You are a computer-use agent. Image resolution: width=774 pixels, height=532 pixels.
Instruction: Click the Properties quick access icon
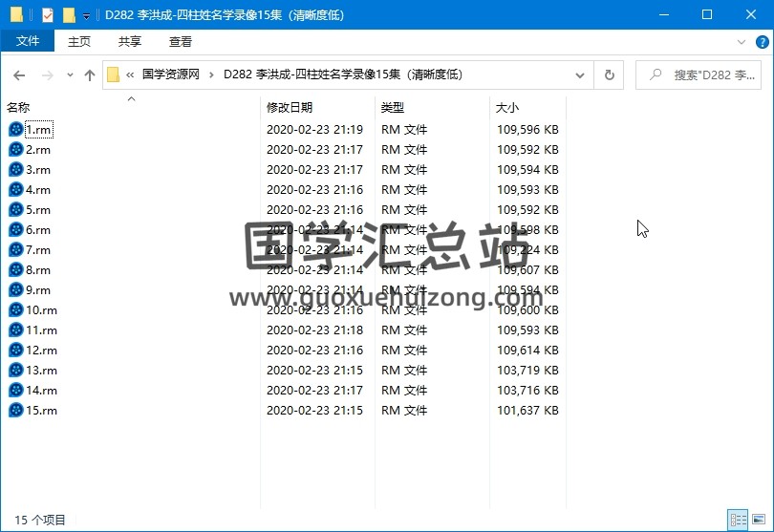click(48, 15)
